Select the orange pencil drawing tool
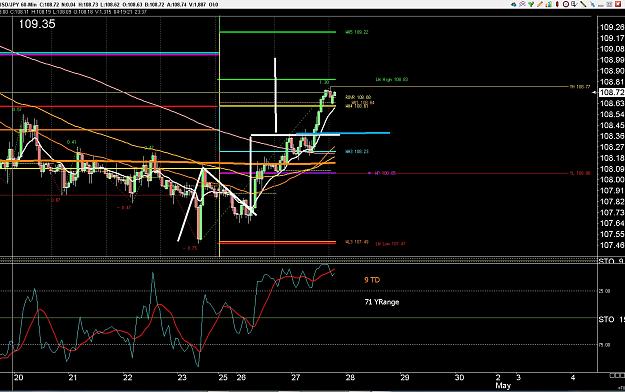625x392 pixels. (540, 4)
